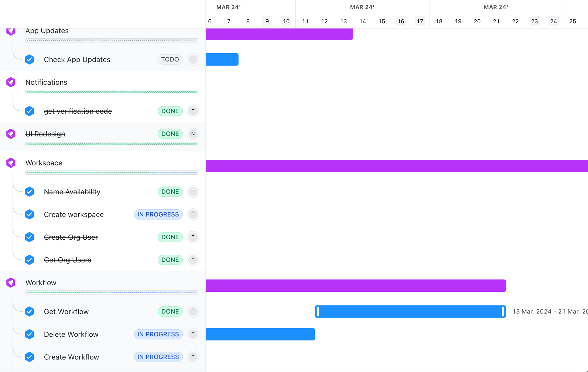Open IN PROGRESS status of Create Workflow

point(158,357)
